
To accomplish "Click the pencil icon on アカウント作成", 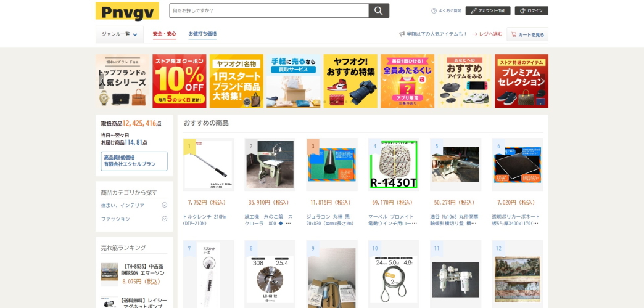I will click(x=474, y=10).
